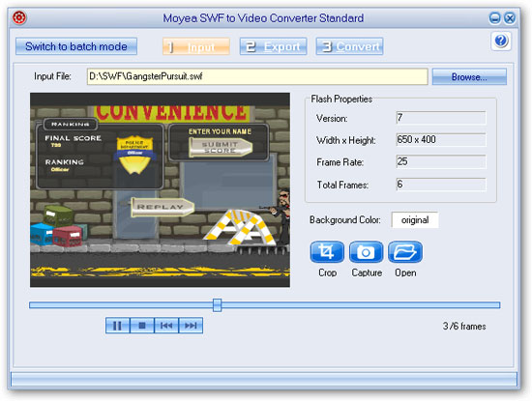Skip to the next frame
The width and height of the screenshot is (532, 401).
click(x=191, y=326)
